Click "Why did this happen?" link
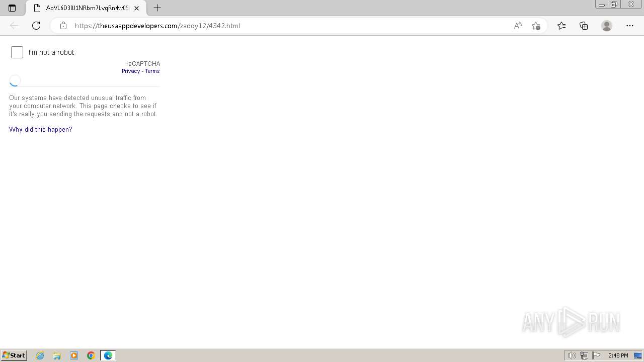Viewport: 644px width, 362px height. (41, 129)
